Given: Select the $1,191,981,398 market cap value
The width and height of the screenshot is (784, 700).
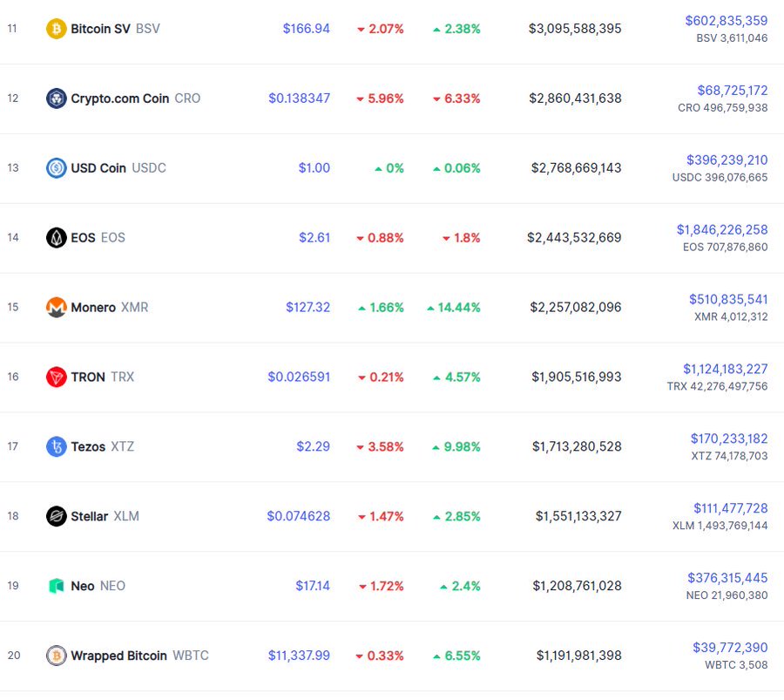Looking at the screenshot, I should coord(579,655).
